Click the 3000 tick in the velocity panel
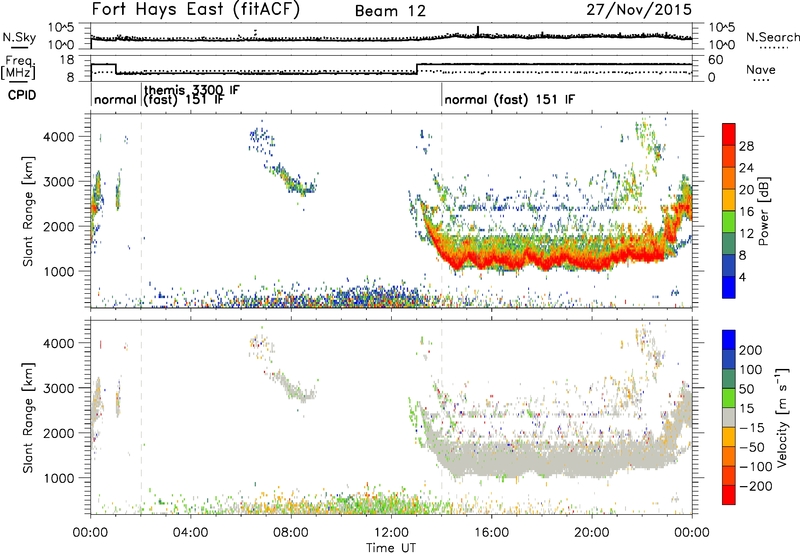The width and height of the screenshot is (800, 554). point(59,388)
